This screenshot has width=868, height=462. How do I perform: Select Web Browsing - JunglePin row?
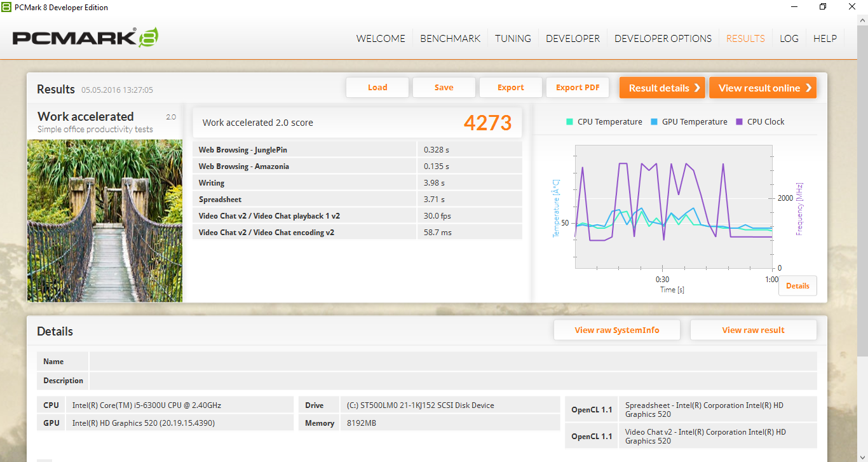[357, 150]
